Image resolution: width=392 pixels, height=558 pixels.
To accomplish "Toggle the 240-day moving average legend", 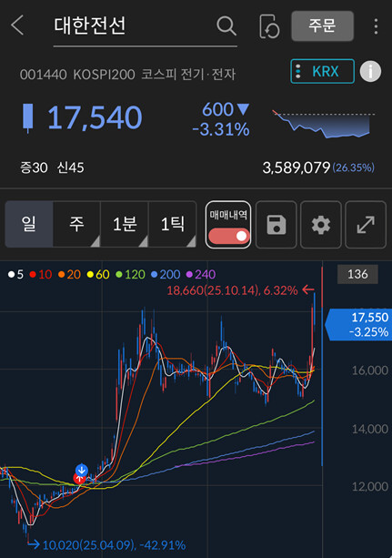I will [201, 274].
